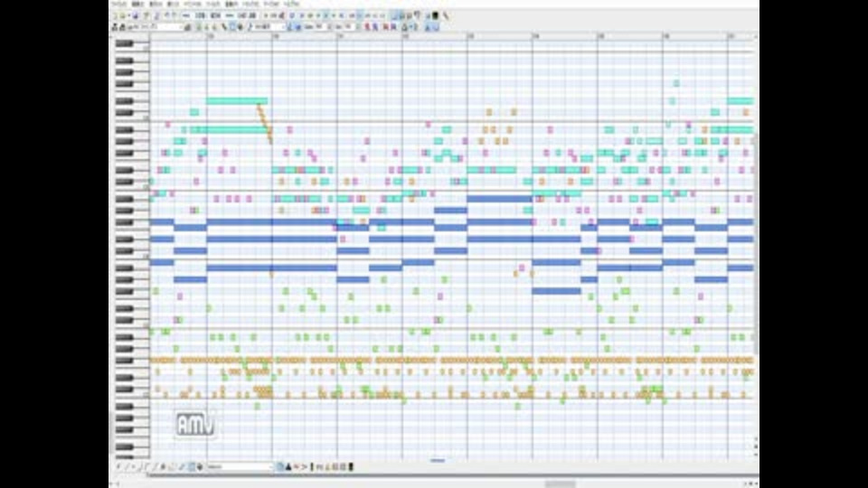Viewport: 868px width, 488px height.
Task: Click the new file icon in the top toolbar
Action: (x=115, y=15)
